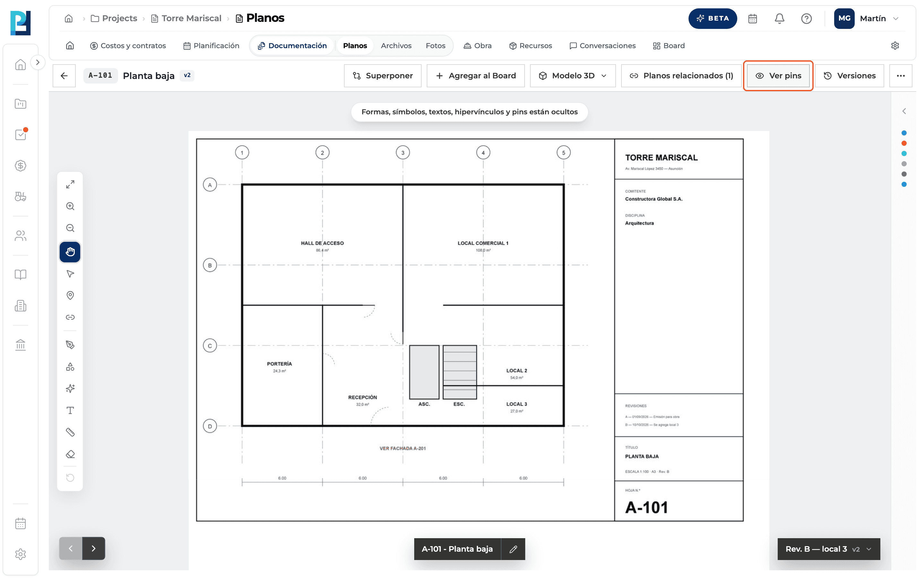Switch to the Fotos tab

click(x=435, y=46)
